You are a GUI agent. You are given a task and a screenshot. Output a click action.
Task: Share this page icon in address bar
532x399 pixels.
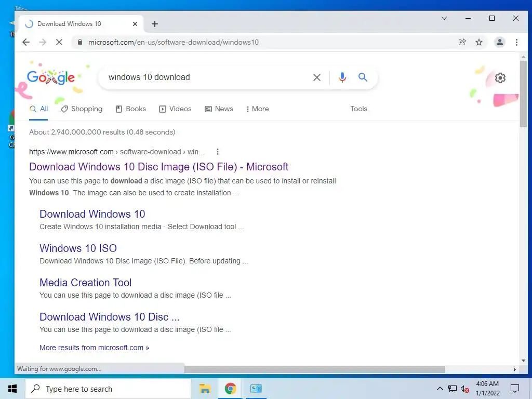(462, 42)
